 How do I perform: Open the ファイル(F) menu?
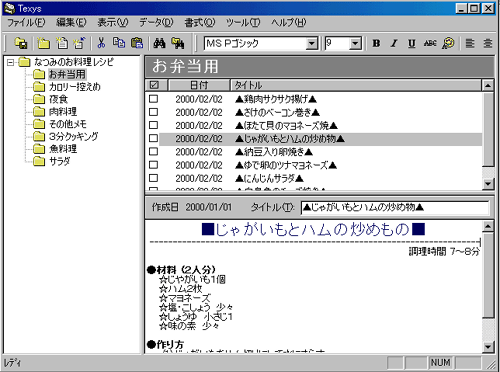point(26,23)
